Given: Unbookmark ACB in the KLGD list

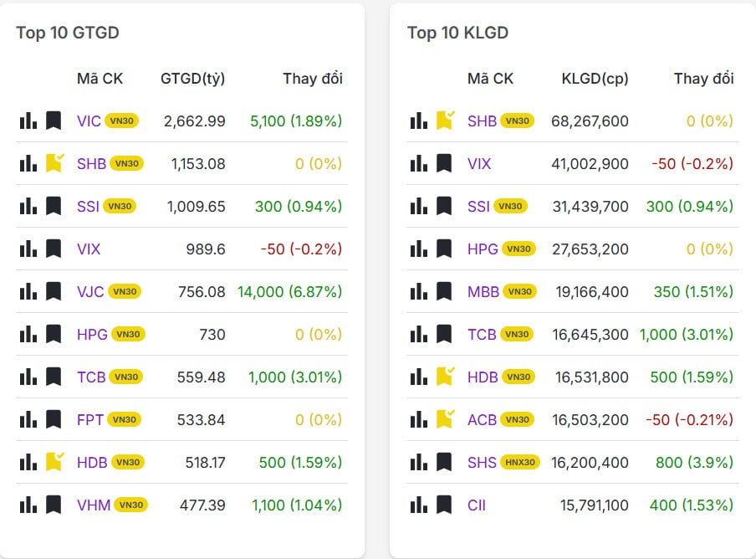Looking at the screenshot, I should 445,419.
